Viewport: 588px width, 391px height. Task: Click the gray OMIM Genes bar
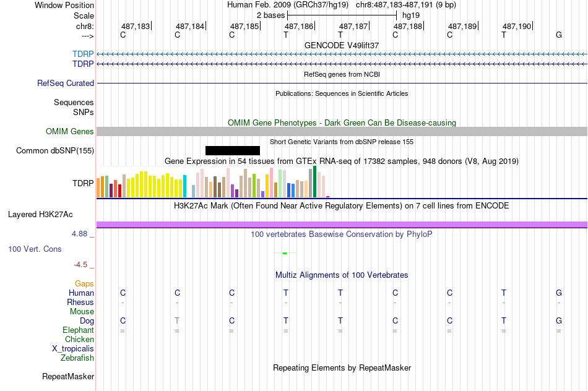click(x=342, y=132)
